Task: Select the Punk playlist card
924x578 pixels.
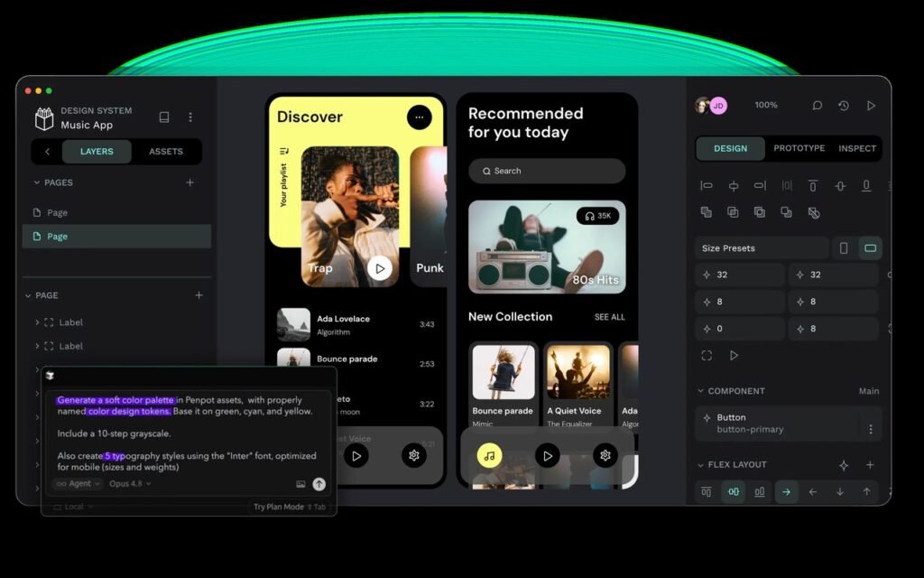Action: (429, 217)
